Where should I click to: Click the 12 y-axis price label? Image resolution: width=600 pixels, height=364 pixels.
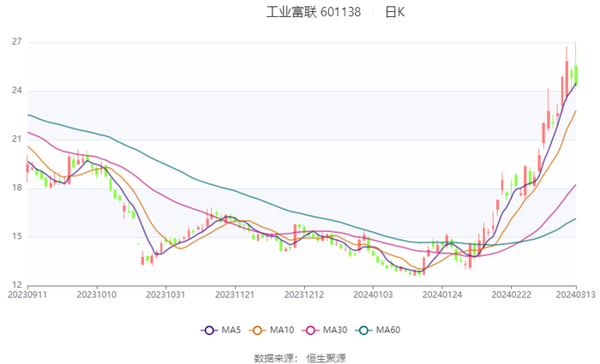tap(17, 285)
